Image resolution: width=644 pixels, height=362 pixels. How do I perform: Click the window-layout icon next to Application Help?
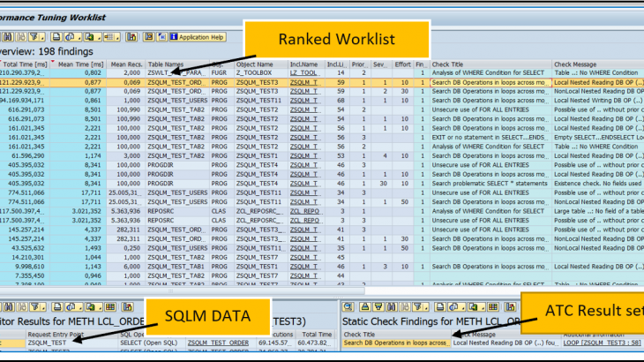(x=161, y=37)
